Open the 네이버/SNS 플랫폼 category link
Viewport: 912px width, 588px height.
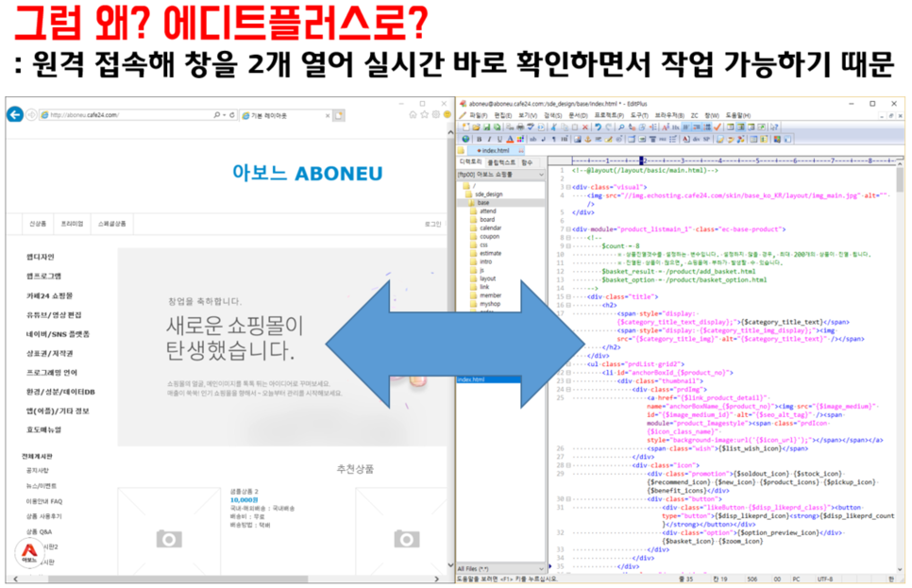coord(58,334)
